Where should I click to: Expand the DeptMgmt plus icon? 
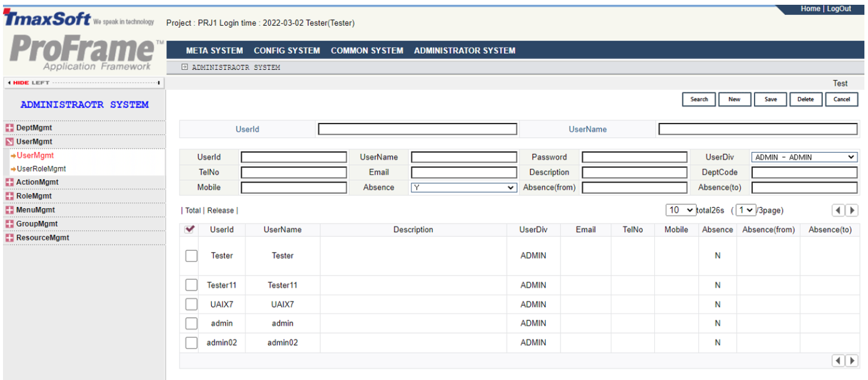(10, 128)
